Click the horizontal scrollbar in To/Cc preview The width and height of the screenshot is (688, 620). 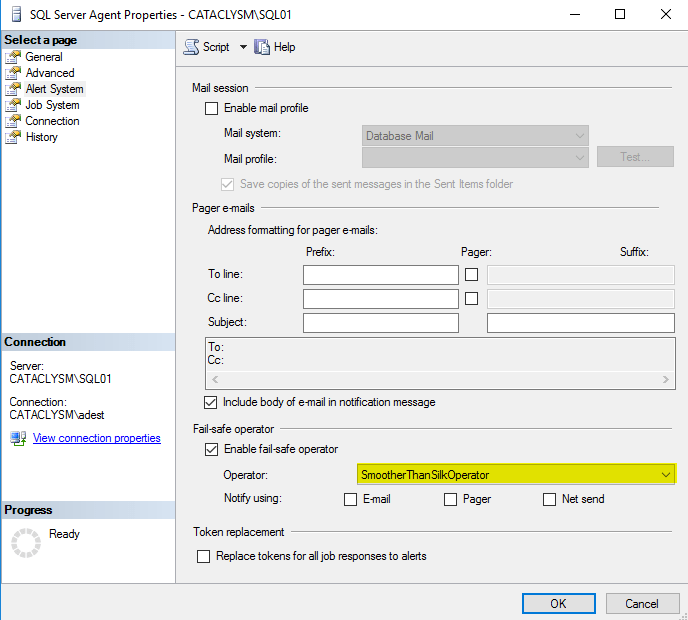440,380
